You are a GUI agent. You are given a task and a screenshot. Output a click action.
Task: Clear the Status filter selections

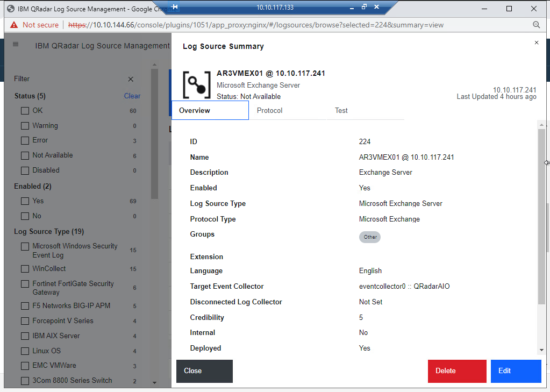pyautogui.click(x=132, y=96)
